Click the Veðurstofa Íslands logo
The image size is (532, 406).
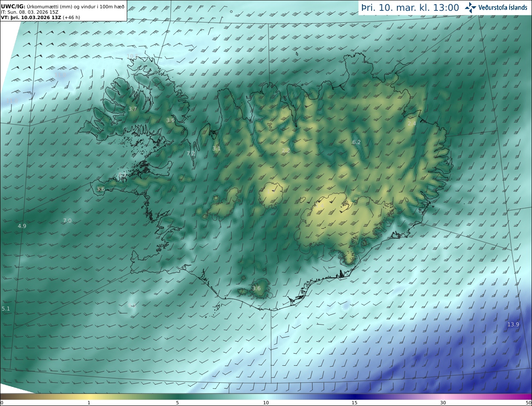496,7
